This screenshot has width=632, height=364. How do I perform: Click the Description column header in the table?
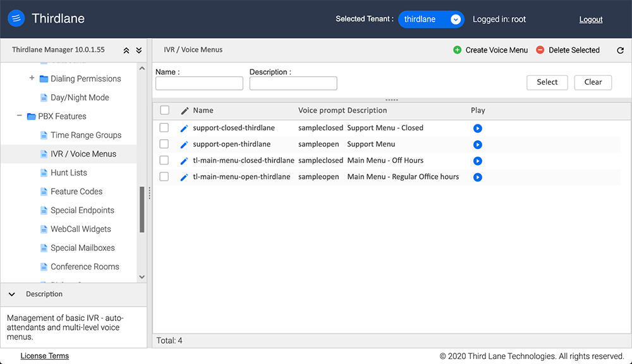click(x=367, y=111)
